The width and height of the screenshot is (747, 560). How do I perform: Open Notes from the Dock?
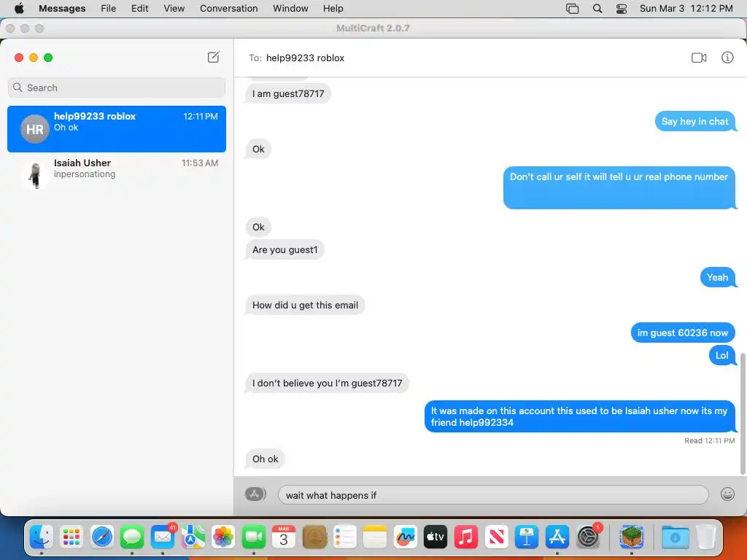[x=375, y=537]
